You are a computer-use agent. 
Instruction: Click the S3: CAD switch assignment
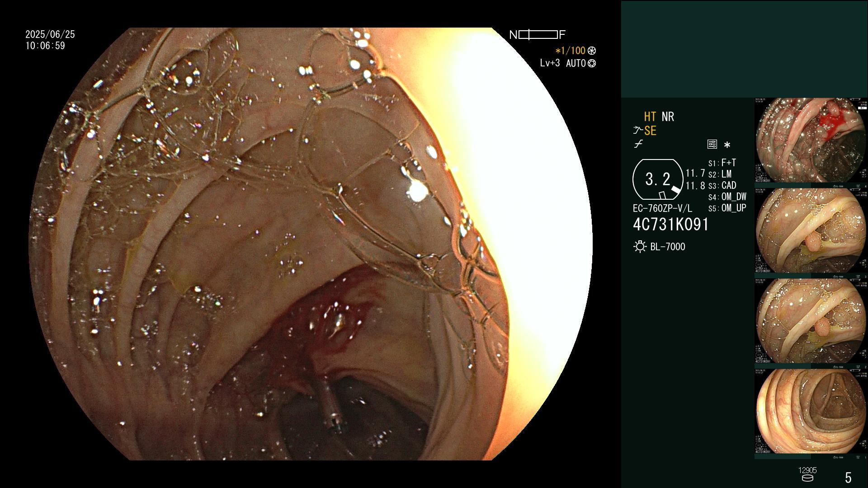coord(722,186)
